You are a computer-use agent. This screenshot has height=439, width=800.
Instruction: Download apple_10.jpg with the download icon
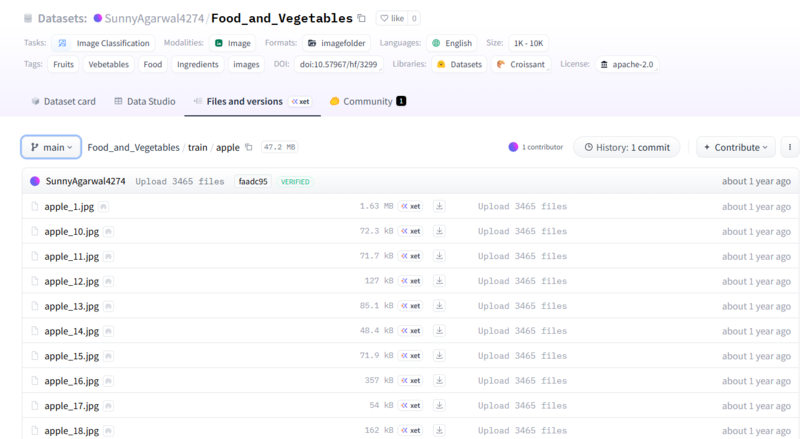click(439, 231)
